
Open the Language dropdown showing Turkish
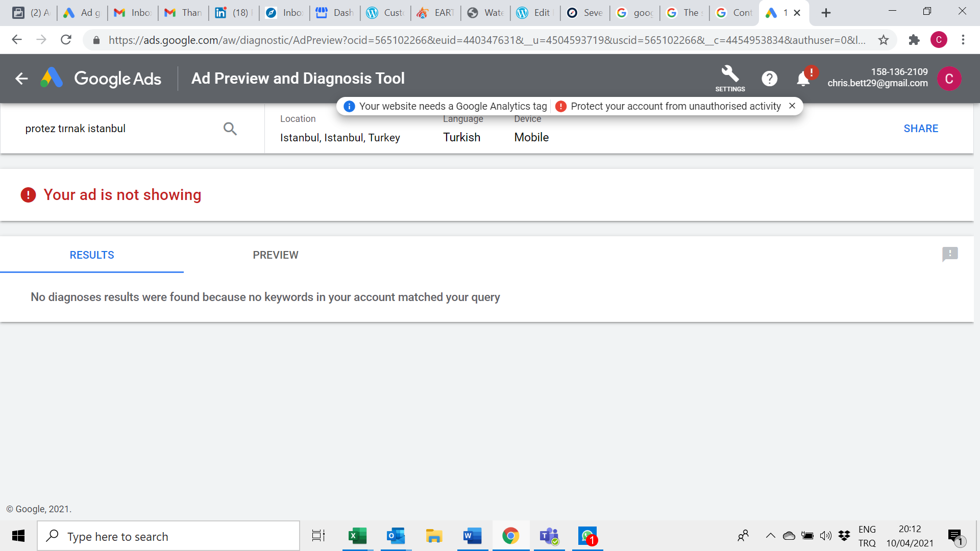(x=461, y=137)
